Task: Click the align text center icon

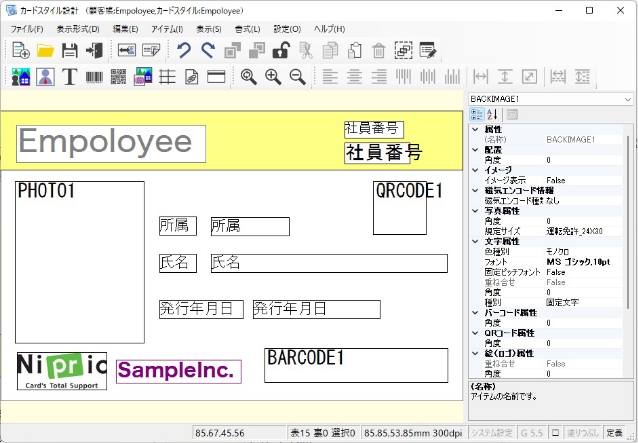Action: [x=354, y=76]
